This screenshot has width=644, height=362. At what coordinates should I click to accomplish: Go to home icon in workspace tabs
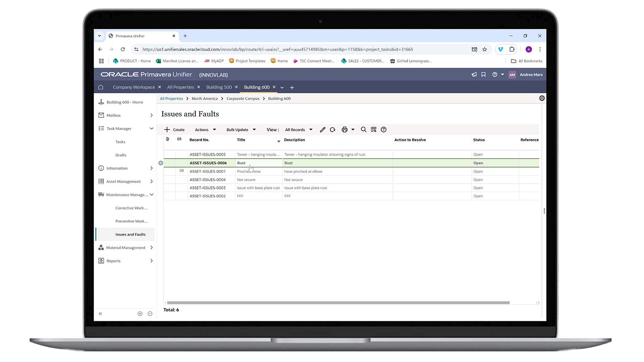click(x=100, y=87)
